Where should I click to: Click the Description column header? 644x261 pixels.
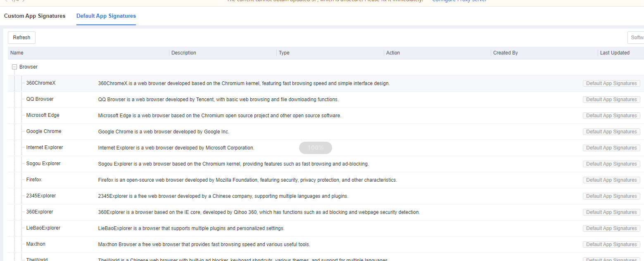coord(184,53)
